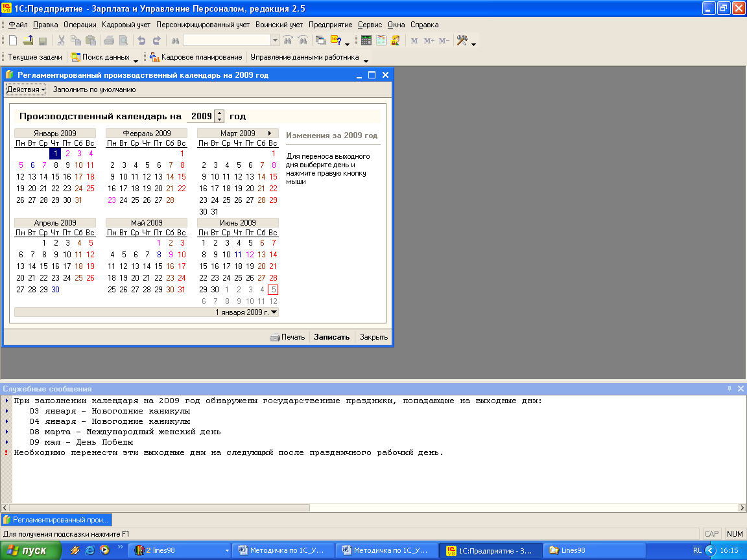Open the Calendar icon in toolbar
Image resolution: width=747 pixels, height=560 pixels.
381,40
